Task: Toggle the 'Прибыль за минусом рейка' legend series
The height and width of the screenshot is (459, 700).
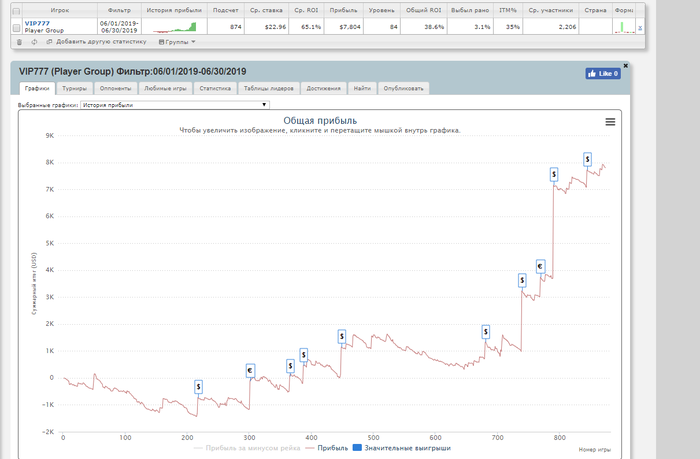Action: point(247,448)
